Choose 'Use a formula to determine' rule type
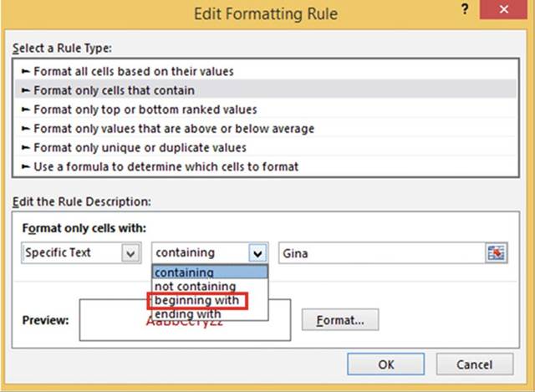Viewport: 535px width, 392px height. point(166,166)
